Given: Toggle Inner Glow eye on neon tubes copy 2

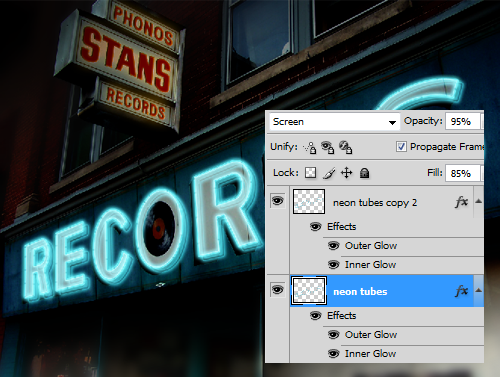Looking at the screenshot, I should tap(333, 265).
